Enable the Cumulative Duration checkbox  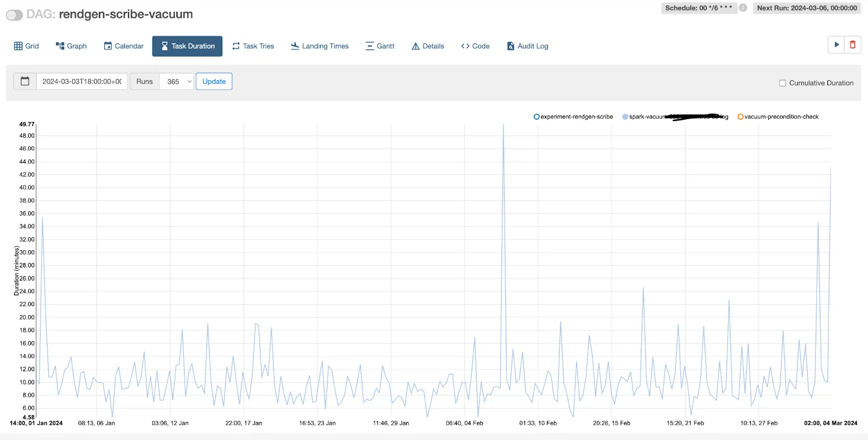[782, 83]
